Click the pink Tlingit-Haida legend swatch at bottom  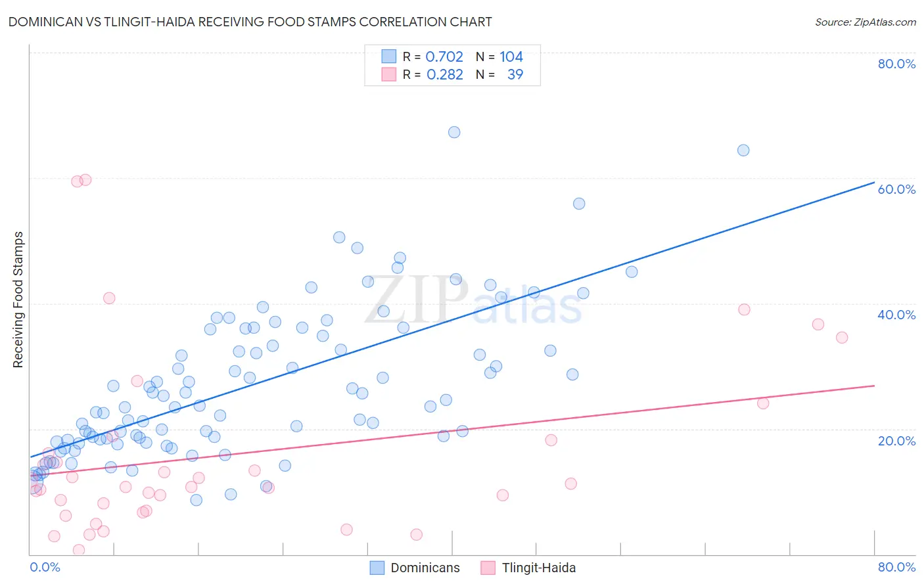click(488, 568)
